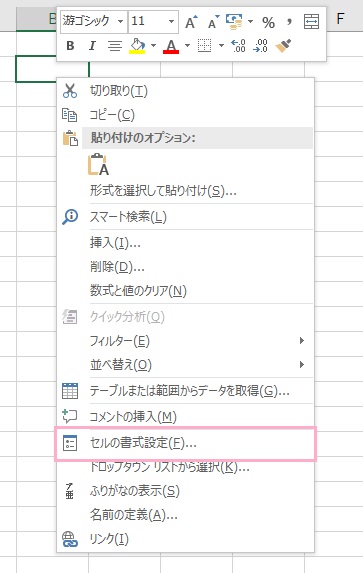Choose コピー(C) from context menu
The image size is (363, 573).
point(186,115)
